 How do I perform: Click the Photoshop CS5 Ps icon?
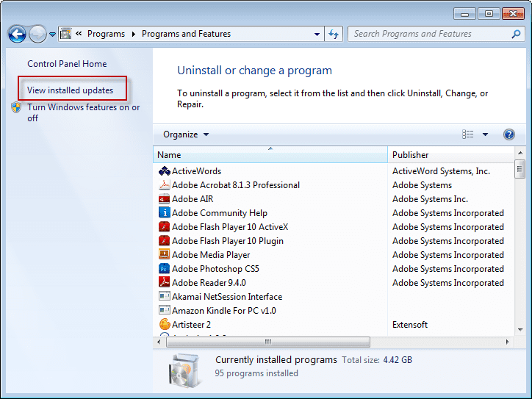click(x=165, y=269)
